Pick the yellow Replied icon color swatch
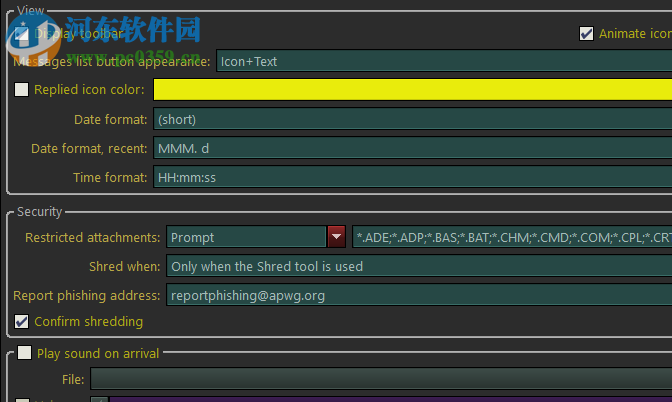Screen dimensions: 672x402 point(412,90)
